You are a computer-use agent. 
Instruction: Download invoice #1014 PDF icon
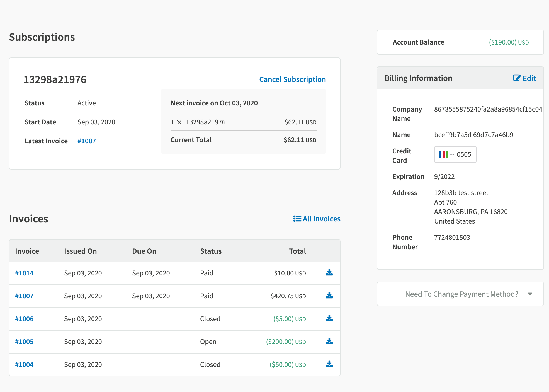point(329,273)
